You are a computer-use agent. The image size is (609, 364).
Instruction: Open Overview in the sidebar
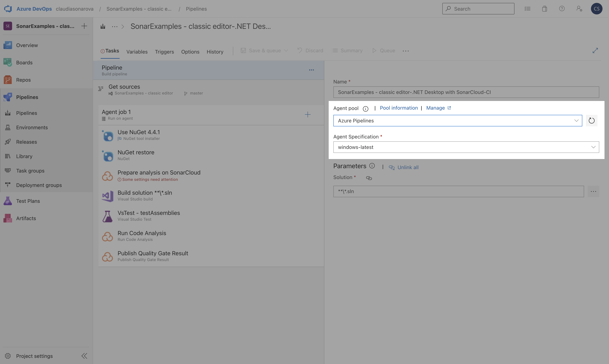click(46, 45)
